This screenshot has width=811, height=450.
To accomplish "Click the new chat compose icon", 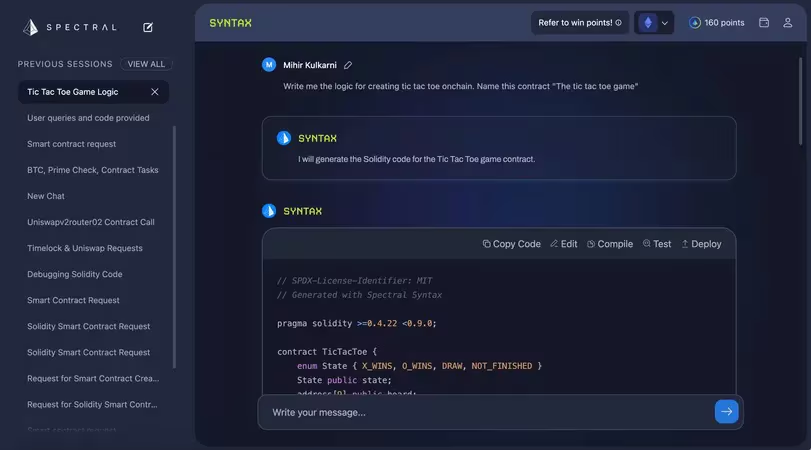I will [148, 28].
